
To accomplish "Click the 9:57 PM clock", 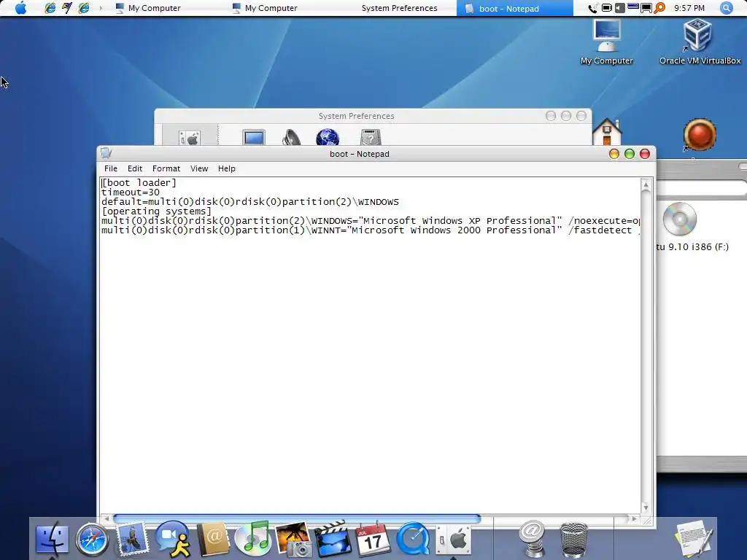I will click(x=689, y=8).
